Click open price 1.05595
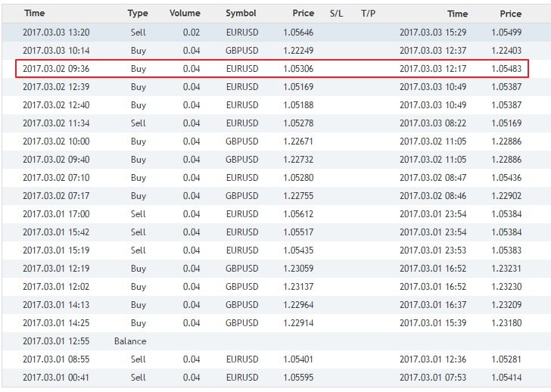The width and height of the screenshot is (551, 392). click(298, 378)
